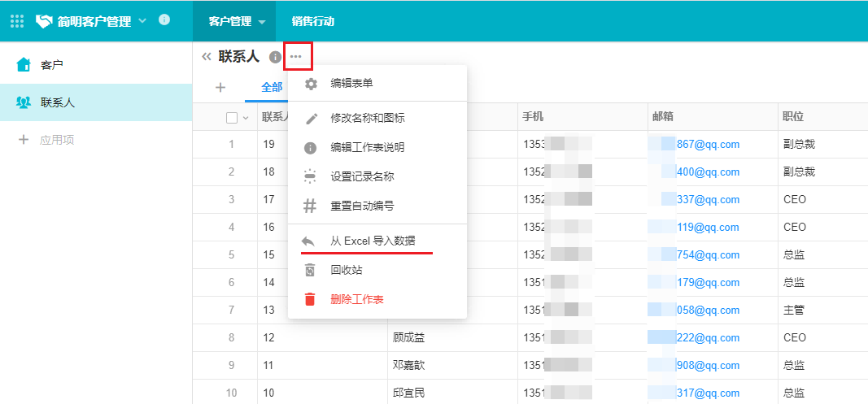The width and height of the screenshot is (868, 404).
Task: Open 回收站 recycle bin
Action: tap(346, 270)
